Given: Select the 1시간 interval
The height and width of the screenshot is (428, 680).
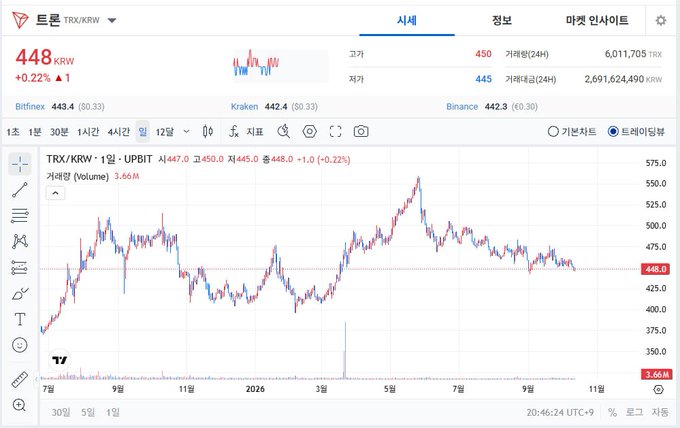Looking at the screenshot, I should click(88, 131).
